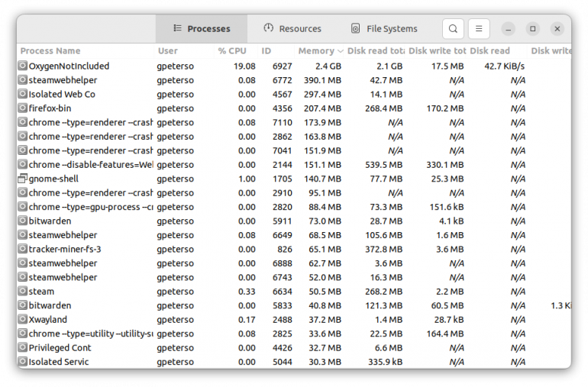Click icon of steamwebhelper process 6772
588x387 pixels.
pos(23,80)
